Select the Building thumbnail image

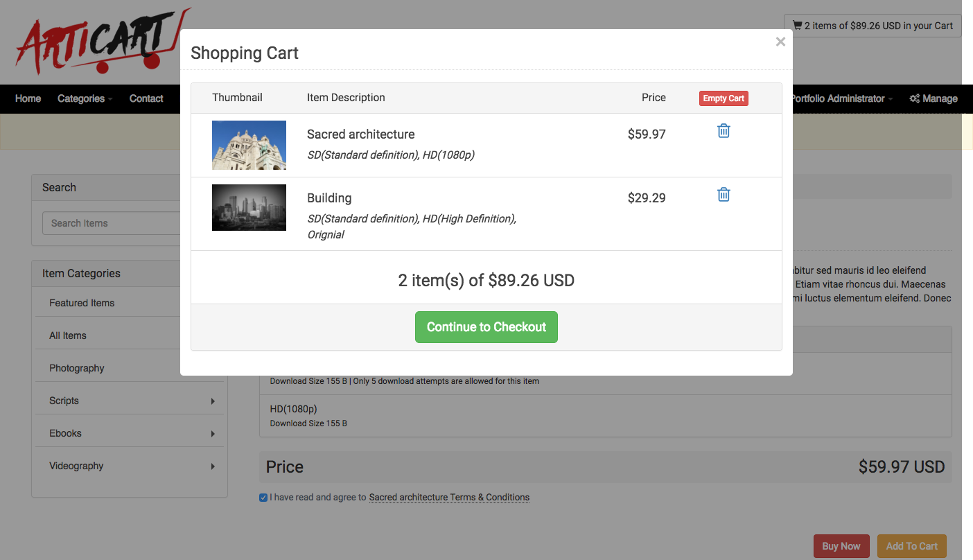249,207
